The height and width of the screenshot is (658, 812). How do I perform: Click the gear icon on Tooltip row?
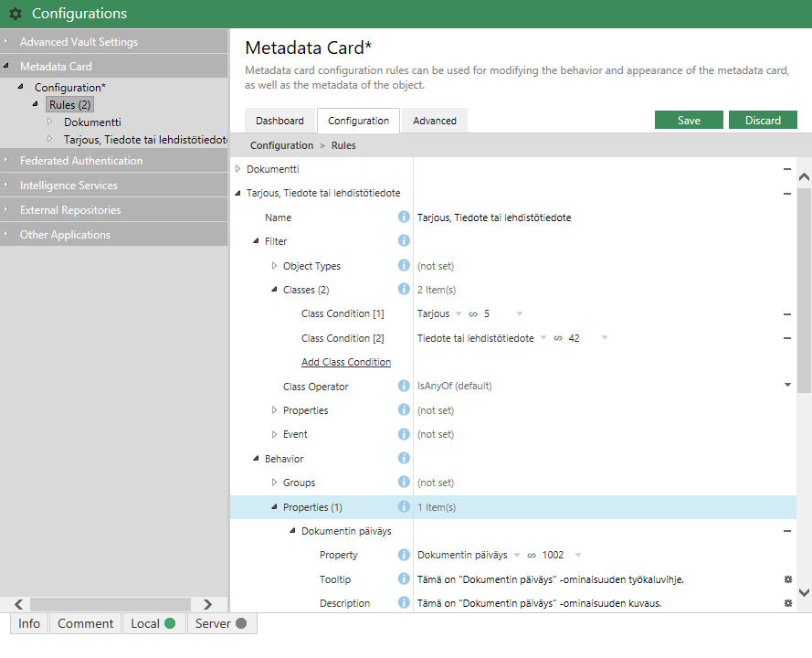pos(787,579)
